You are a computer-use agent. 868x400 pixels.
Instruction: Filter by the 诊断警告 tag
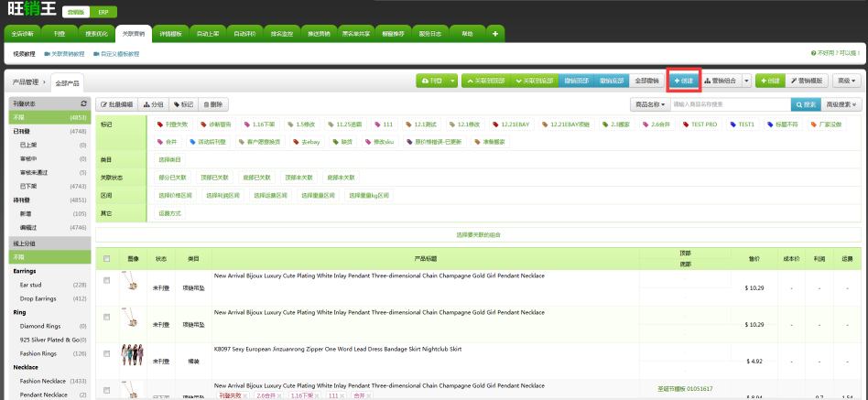[x=215, y=124]
